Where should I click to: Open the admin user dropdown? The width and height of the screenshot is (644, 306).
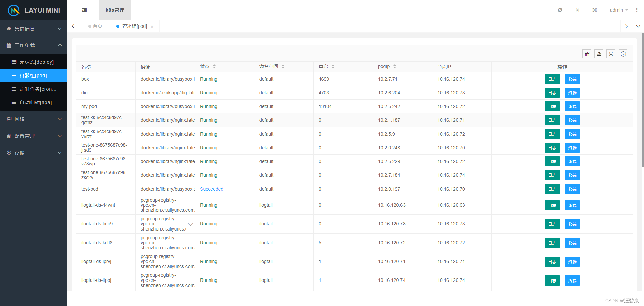pyautogui.click(x=619, y=10)
